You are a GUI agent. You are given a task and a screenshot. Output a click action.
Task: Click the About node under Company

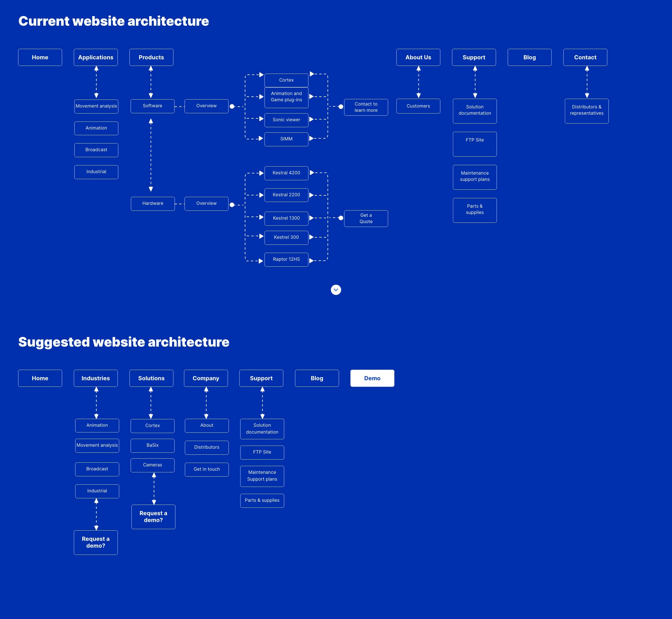click(206, 425)
